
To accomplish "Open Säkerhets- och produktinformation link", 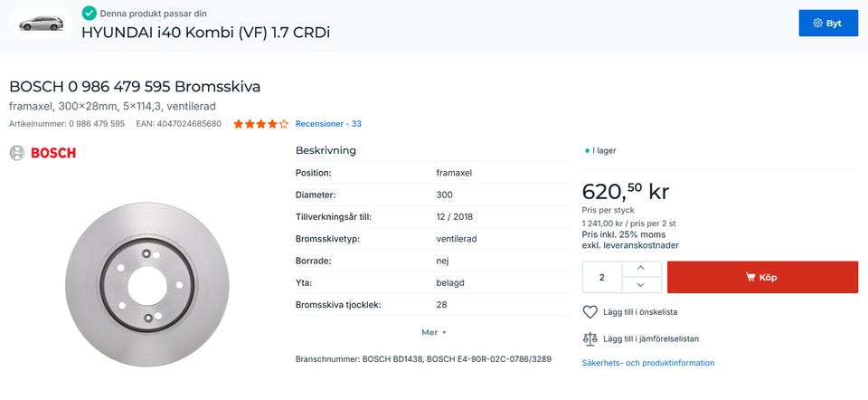I will [647, 363].
